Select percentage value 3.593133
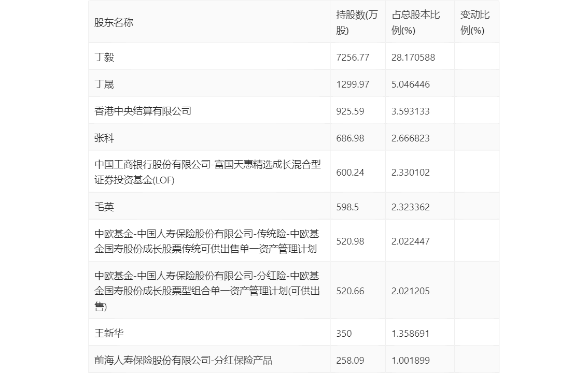Viewport: 588px width, 373px height. [x=411, y=111]
